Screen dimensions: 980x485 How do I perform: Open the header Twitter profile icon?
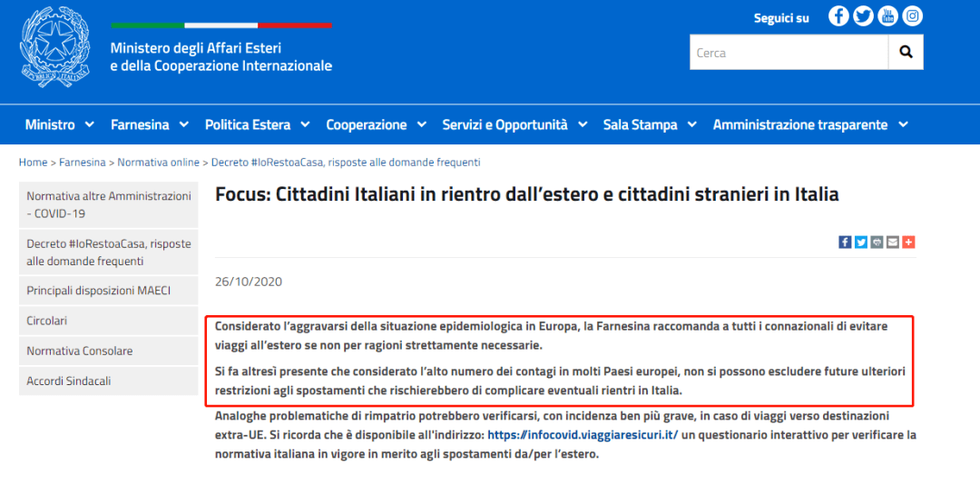coord(863,16)
